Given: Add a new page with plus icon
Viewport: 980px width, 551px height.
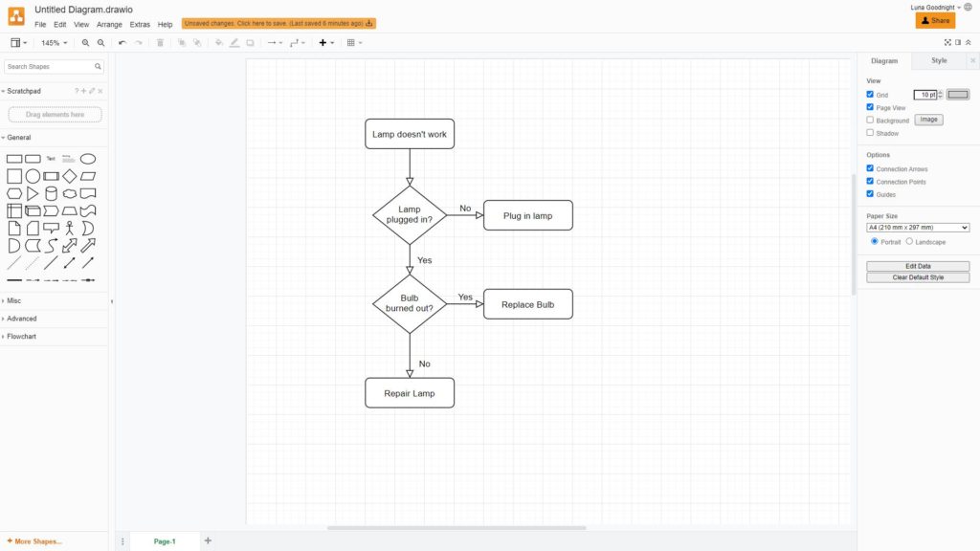Looking at the screenshot, I should (x=208, y=541).
